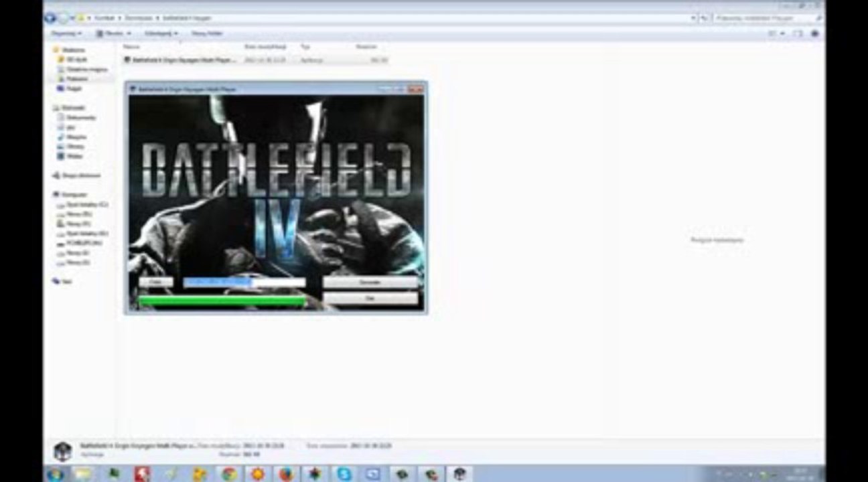Open the Windows Start button
The height and width of the screenshot is (482, 868).
pos(55,474)
